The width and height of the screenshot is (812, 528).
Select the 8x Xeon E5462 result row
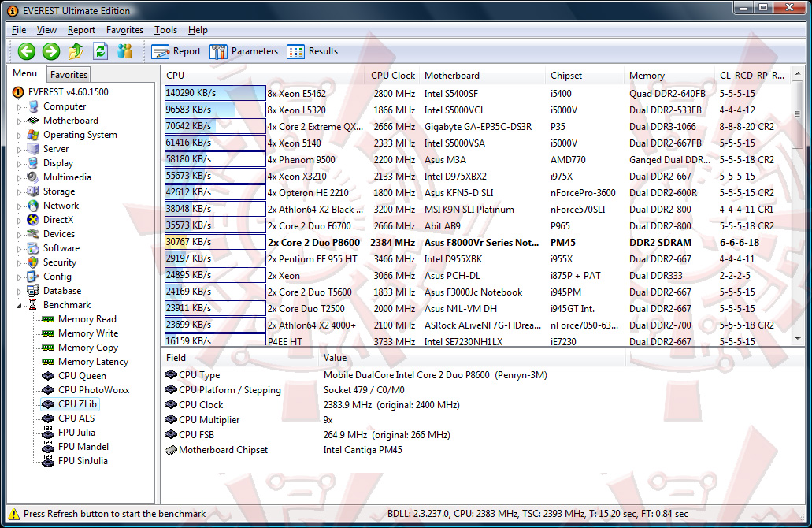(x=476, y=93)
